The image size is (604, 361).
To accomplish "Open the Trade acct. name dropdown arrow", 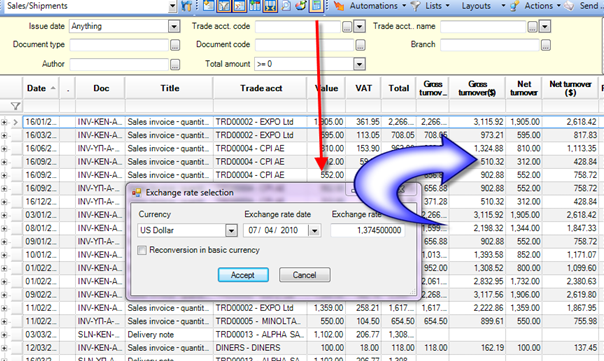I will [x=545, y=26].
